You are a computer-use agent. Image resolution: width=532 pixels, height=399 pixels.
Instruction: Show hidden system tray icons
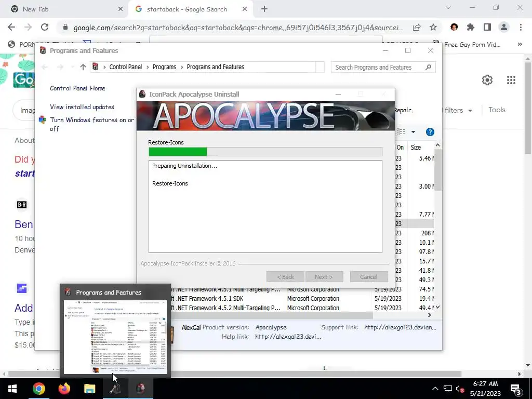pos(435,389)
